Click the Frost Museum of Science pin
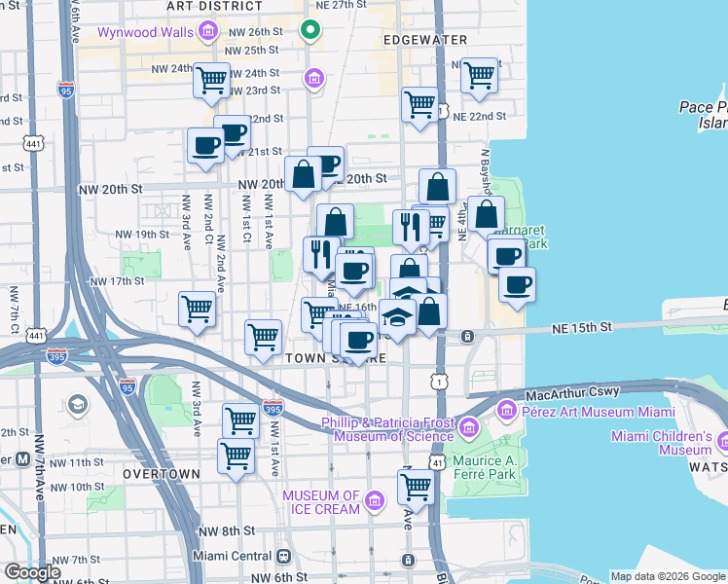Image resolution: width=728 pixels, height=584 pixels. (x=469, y=428)
